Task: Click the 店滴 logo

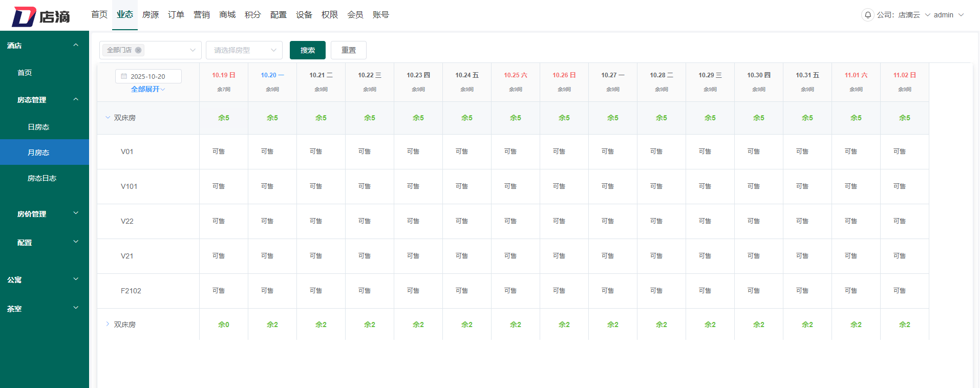Action: [41, 16]
